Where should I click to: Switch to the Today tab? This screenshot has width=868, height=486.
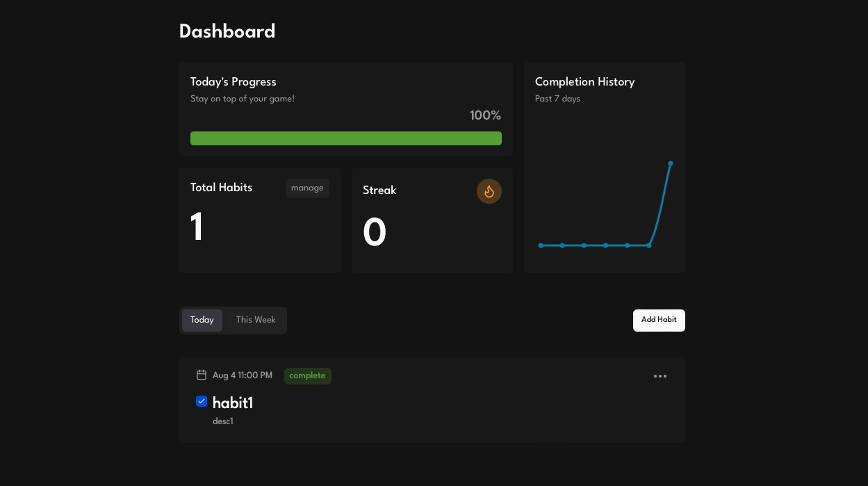202,321
